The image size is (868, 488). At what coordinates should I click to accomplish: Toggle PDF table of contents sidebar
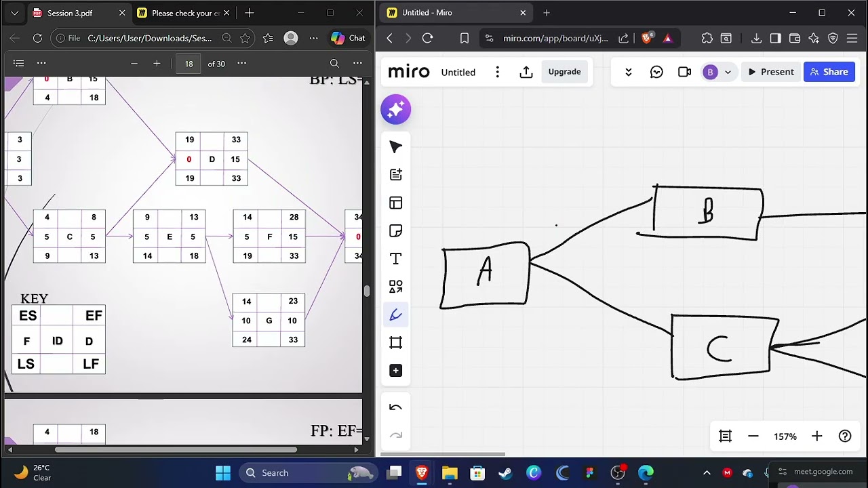pos(19,64)
